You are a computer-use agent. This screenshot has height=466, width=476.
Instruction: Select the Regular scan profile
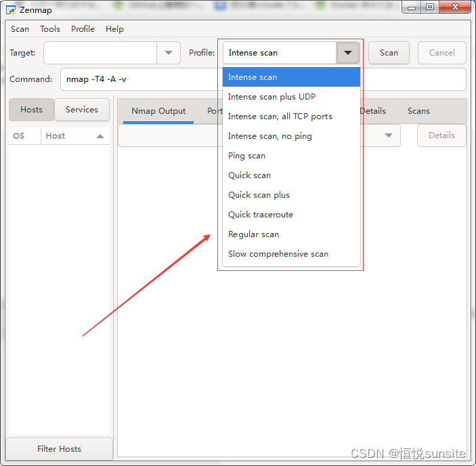[291, 234]
